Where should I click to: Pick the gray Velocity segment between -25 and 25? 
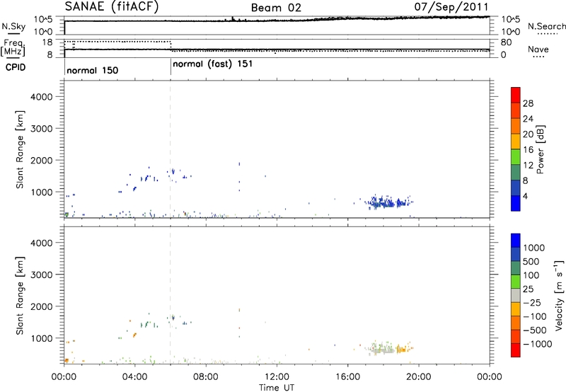point(516,296)
